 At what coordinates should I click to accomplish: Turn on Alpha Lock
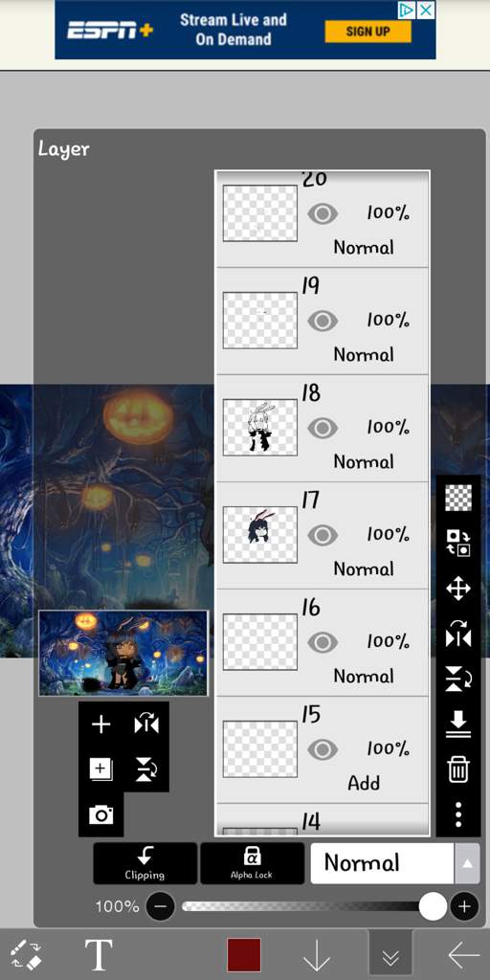coord(252,863)
